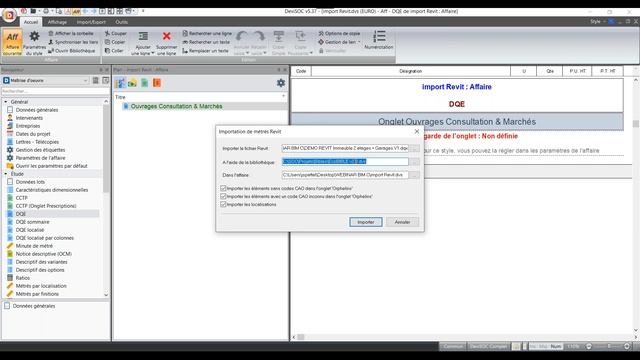This screenshot has width=640, height=360.
Task: Click Synchroniser les liens
Action: point(73,42)
